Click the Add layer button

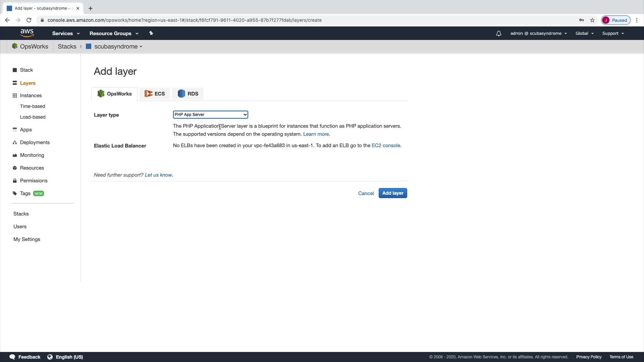point(393,193)
